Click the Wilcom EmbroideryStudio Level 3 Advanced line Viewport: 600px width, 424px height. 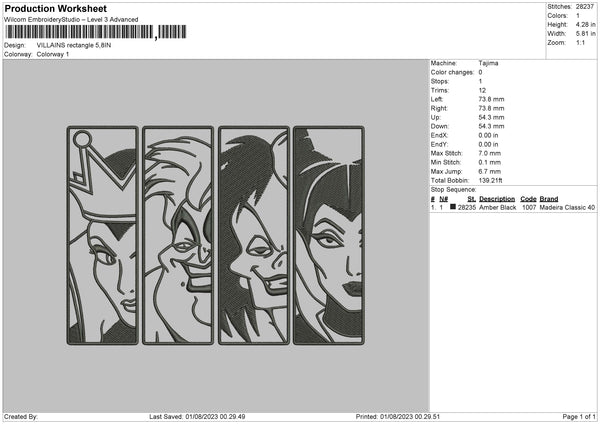point(71,20)
